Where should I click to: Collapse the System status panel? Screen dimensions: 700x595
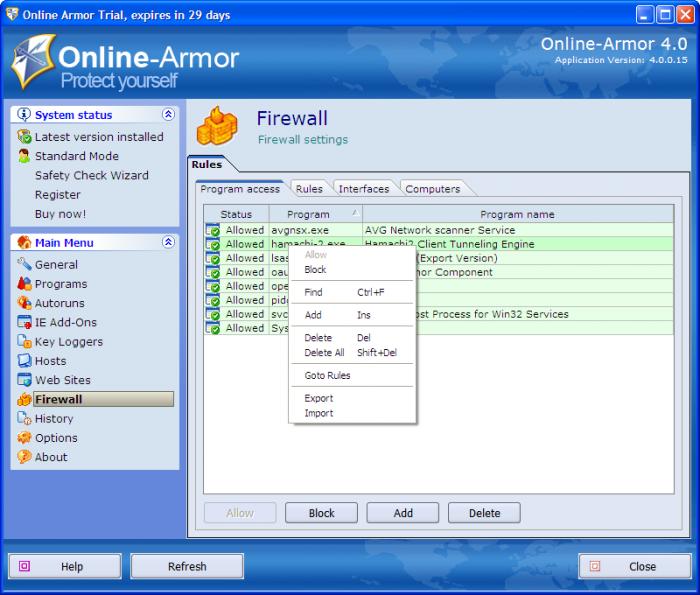(168, 114)
